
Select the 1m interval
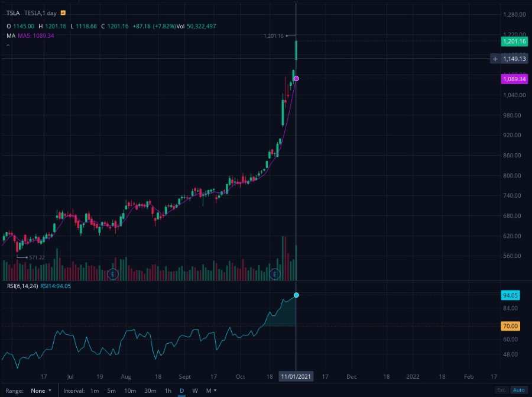point(95,390)
